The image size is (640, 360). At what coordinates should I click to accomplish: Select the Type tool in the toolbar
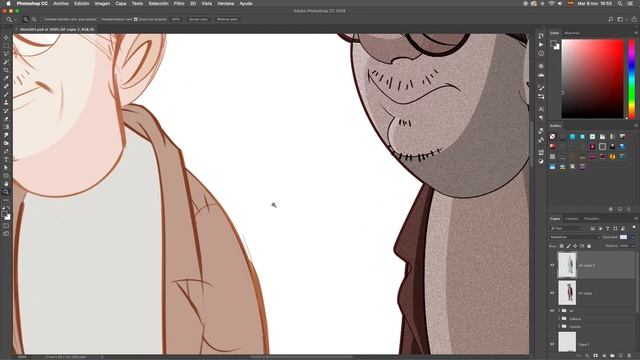(6, 160)
